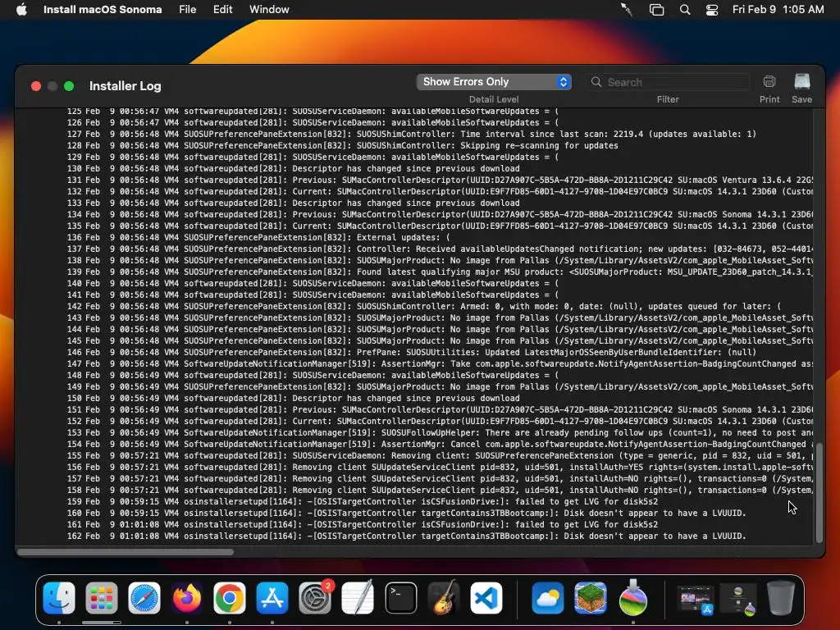Launch Visual Studio Code from the Dock
This screenshot has width=840, height=630.
486,598
